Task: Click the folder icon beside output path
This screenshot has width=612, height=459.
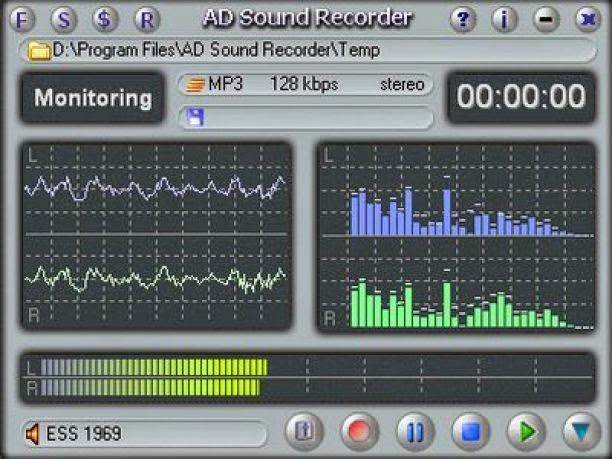Action: (39, 50)
